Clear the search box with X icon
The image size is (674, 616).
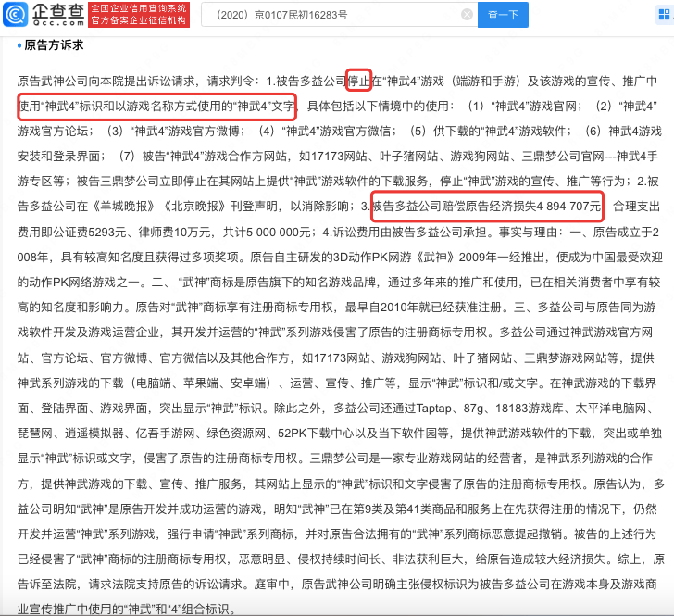467,15
